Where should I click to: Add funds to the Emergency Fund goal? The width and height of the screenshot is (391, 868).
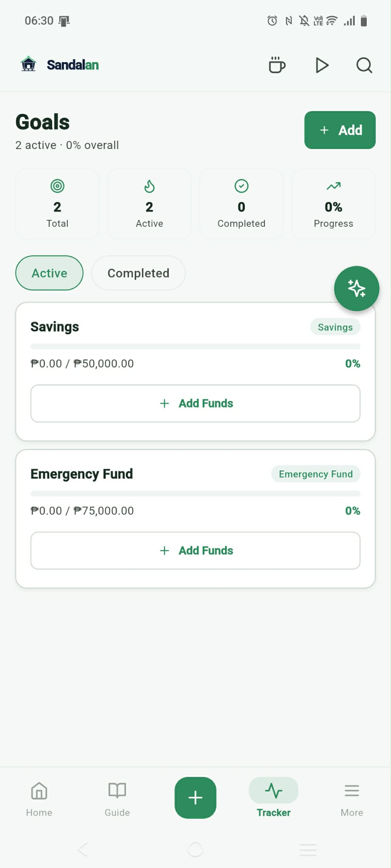195,551
